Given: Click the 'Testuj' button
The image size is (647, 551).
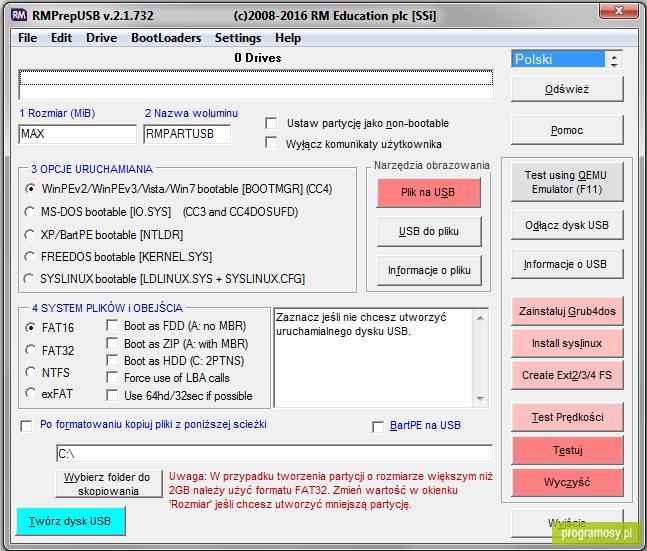Looking at the screenshot, I should (x=567, y=450).
